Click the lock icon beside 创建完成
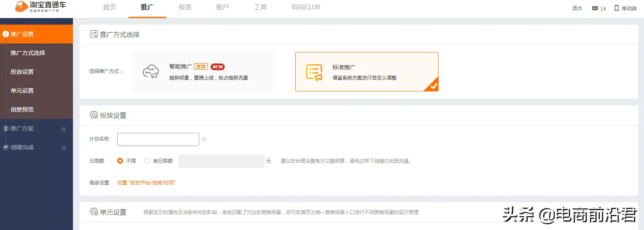 click(x=64, y=148)
